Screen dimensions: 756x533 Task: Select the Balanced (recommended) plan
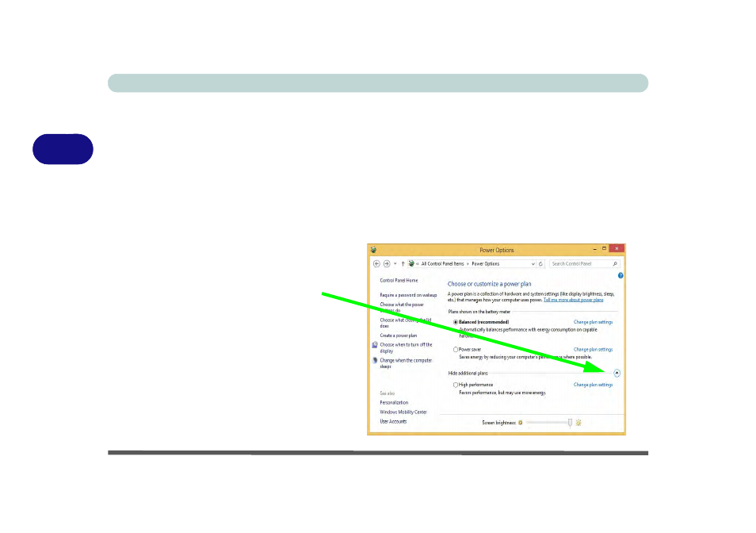pyautogui.click(x=455, y=322)
